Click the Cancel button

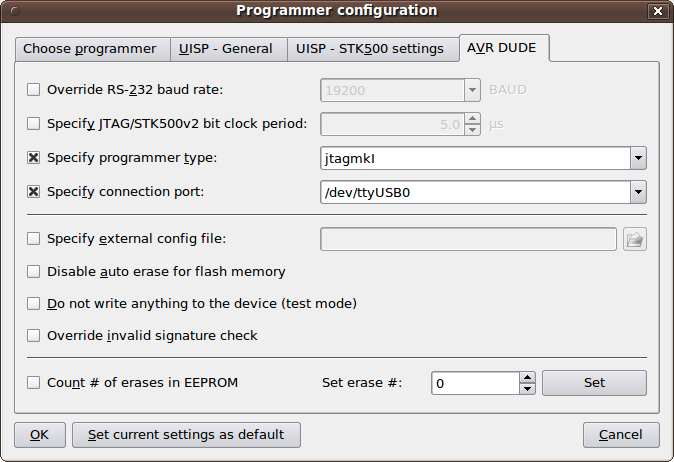(x=621, y=435)
